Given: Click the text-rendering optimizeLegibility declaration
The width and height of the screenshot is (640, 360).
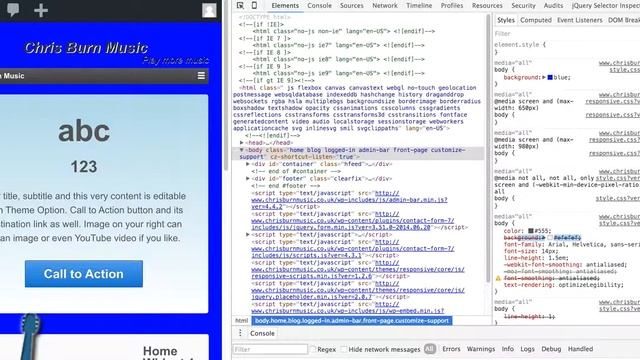Looking at the screenshot, I should (564, 285).
